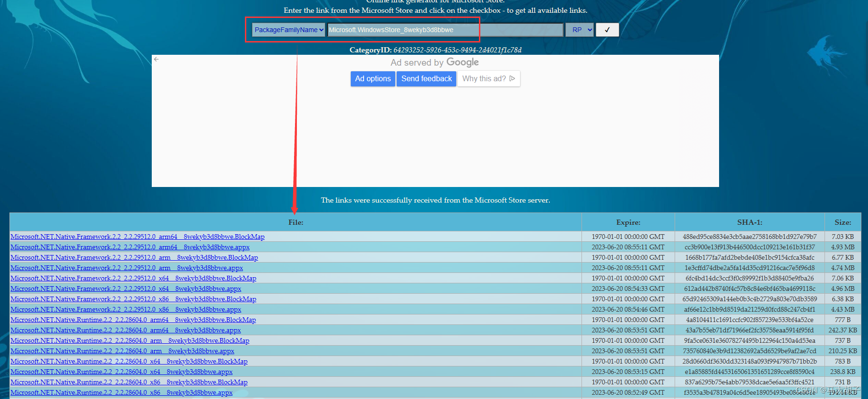Click the package name input field
Image resolution: width=868 pixels, height=399 pixels.
445,30
